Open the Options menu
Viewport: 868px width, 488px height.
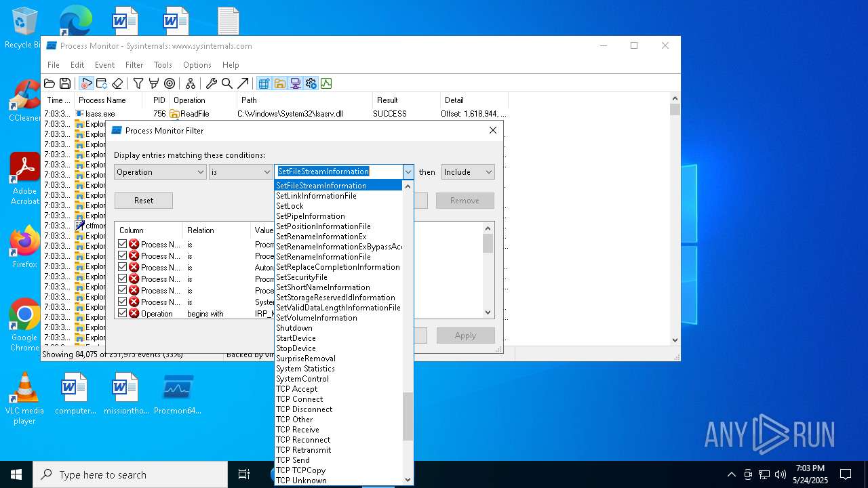pos(197,65)
